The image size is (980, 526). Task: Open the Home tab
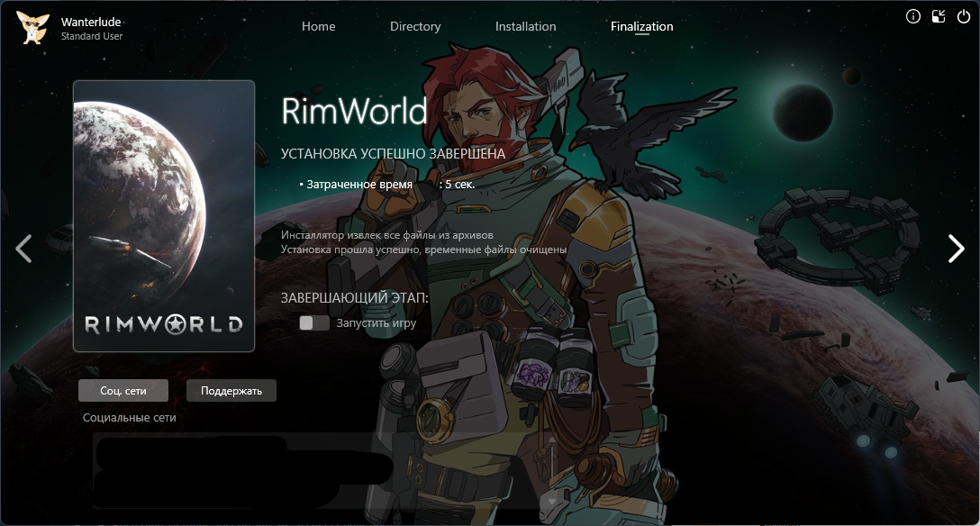318,26
